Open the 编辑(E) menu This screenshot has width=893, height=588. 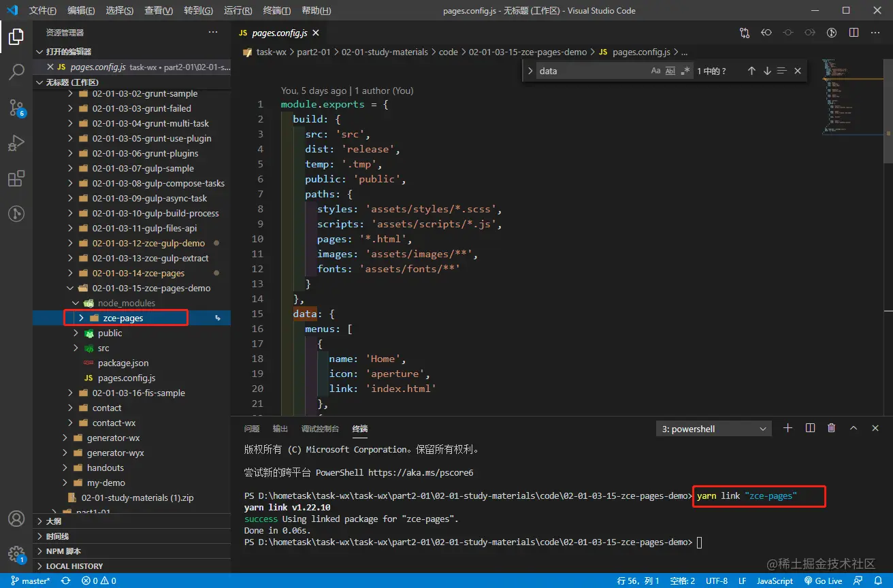82,11
